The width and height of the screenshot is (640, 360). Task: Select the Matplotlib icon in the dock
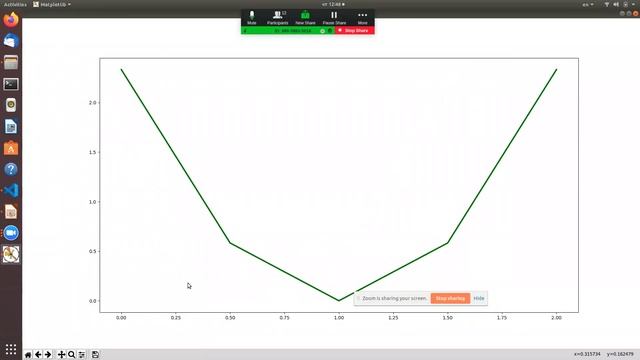[x=11, y=254]
